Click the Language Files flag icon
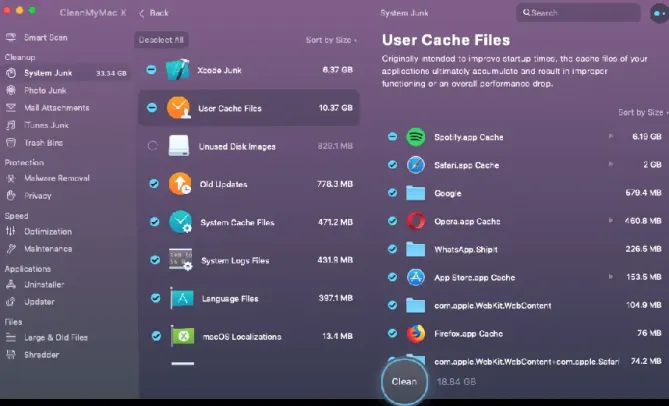The image size is (669, 406). [182, 298]
